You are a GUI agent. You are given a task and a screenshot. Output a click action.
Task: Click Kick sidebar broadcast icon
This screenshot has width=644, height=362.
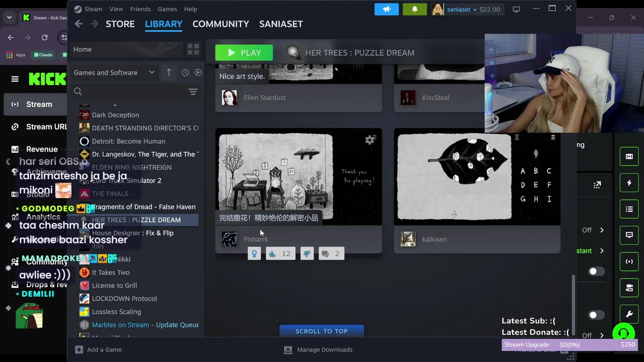coord(629,261)
